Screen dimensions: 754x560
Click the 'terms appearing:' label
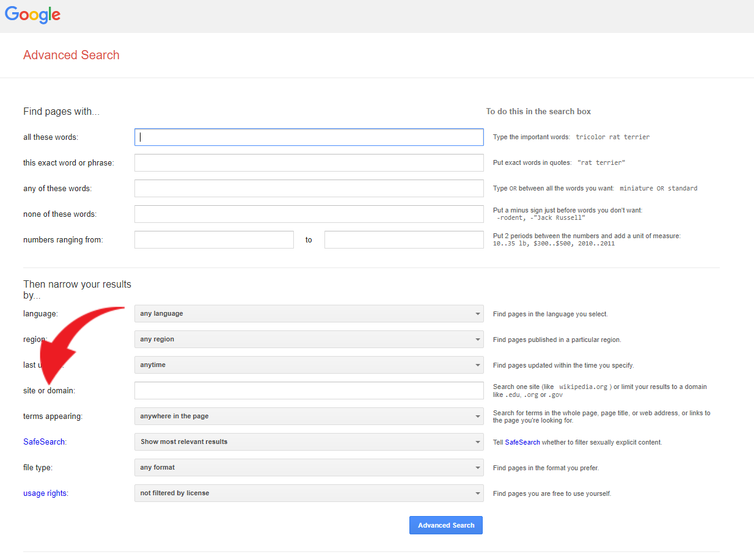[53, 416]
